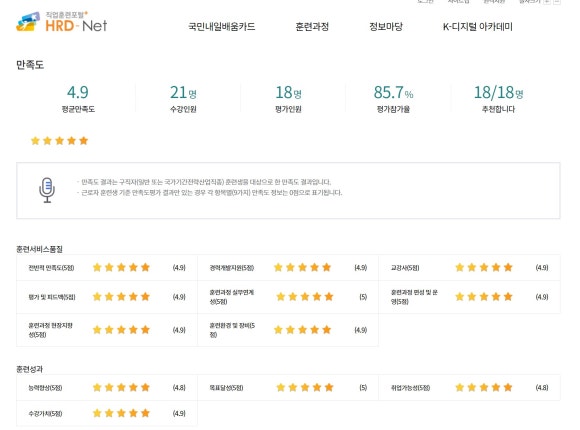Click the 4.9 평균만족도 score

[x=78, y=92]
